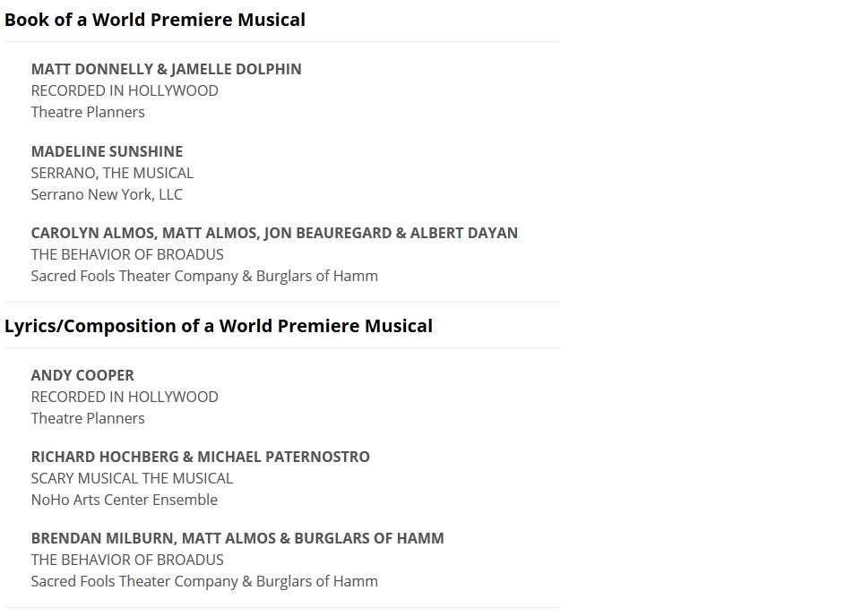Click Theatre Planners below the Donnelly & Dolphin entry
This screenshot has width=862, height=616.
coord(88,112)
